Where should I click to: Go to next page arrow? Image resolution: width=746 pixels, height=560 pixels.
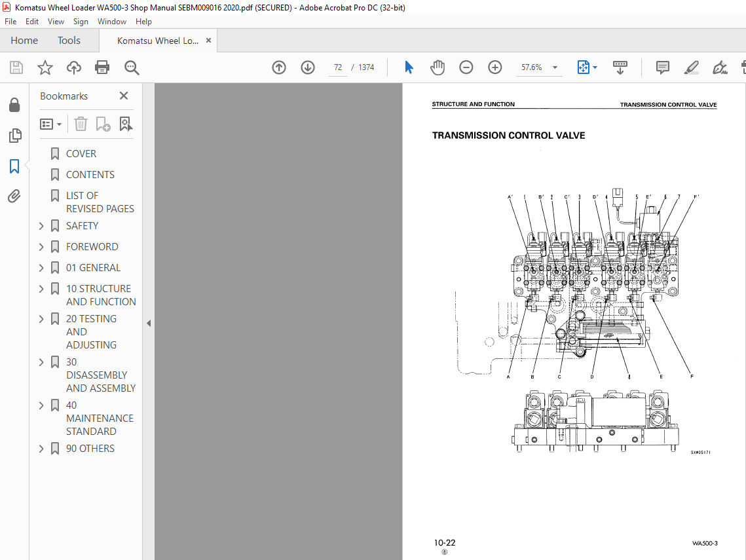(x=308, y=67)
